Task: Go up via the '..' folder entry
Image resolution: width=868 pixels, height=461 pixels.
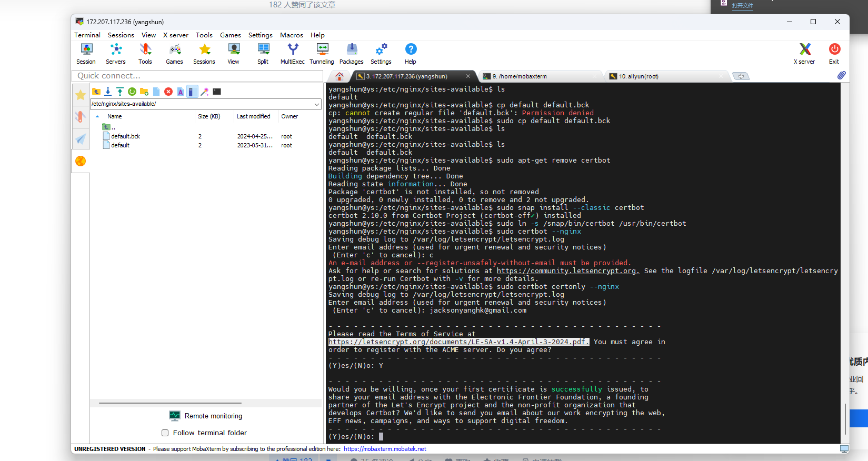Action: pos(109,127)
